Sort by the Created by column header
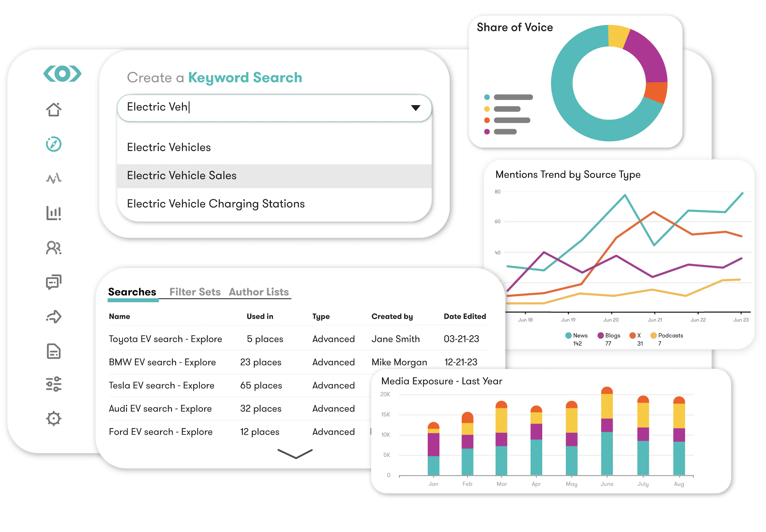This screenshot has width=766, height=532. coord(392,316)
